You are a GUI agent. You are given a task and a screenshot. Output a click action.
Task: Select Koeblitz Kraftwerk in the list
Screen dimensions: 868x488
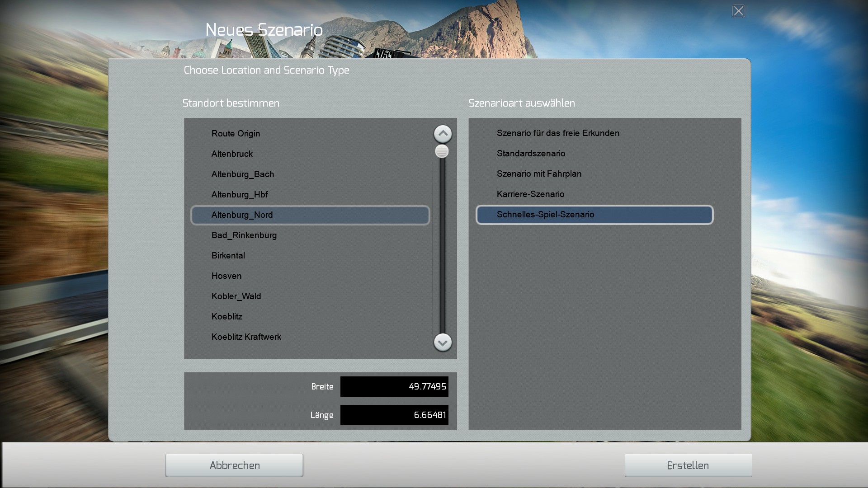[x=246, y=337]
